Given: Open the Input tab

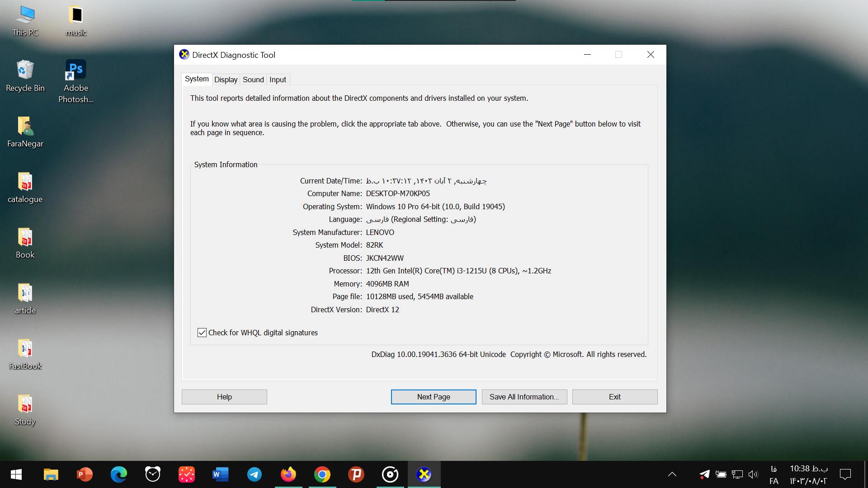Looking at the screenshot, I should click(277, 79).
